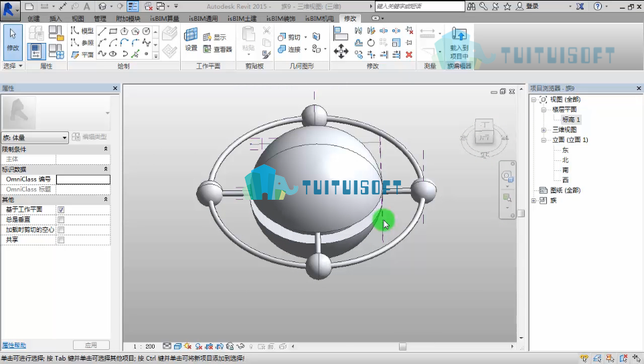The image size is (644, 364).
Task: Select the Offset tool
Action: [x=359, y=42]
